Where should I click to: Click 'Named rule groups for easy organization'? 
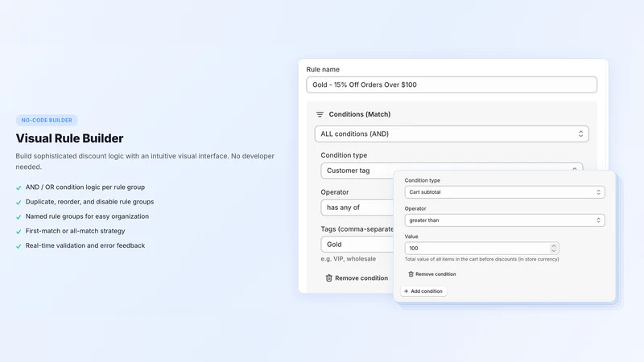(87, 216)
